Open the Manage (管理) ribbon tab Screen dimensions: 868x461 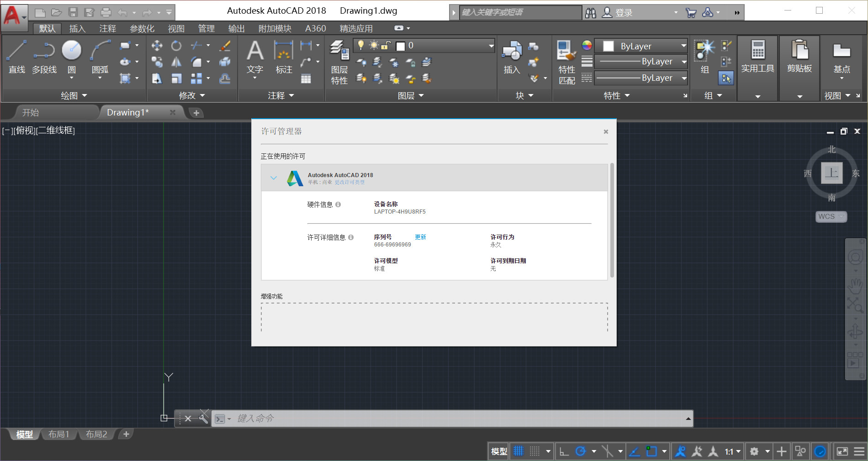[x=206, y=29]
